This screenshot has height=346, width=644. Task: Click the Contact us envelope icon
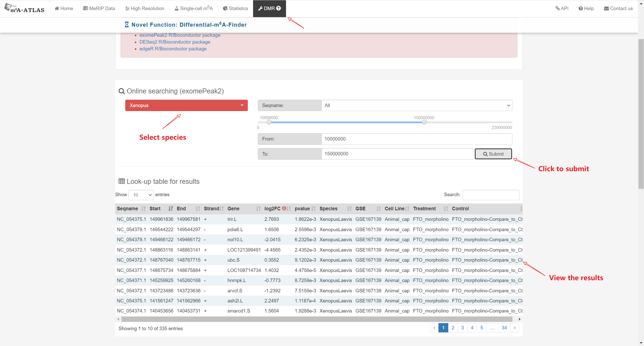click(x=607, y=9)
